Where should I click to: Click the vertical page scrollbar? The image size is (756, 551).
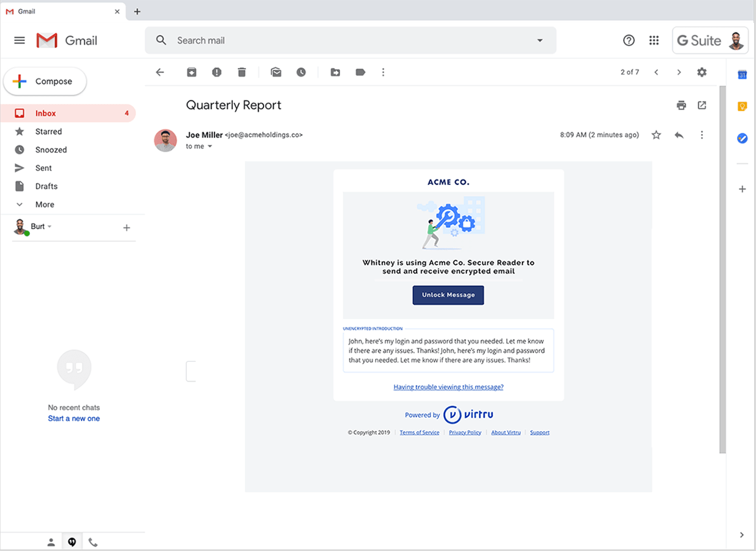[722, 269]
